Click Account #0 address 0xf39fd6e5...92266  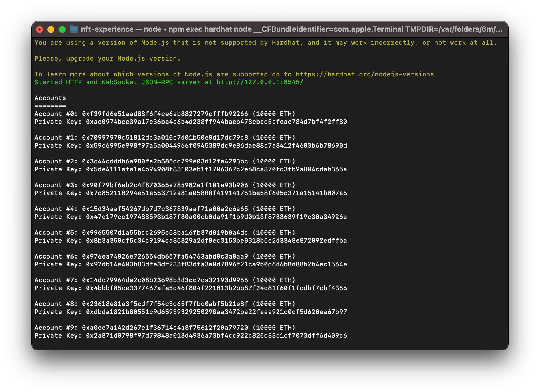tap(165, 114)
